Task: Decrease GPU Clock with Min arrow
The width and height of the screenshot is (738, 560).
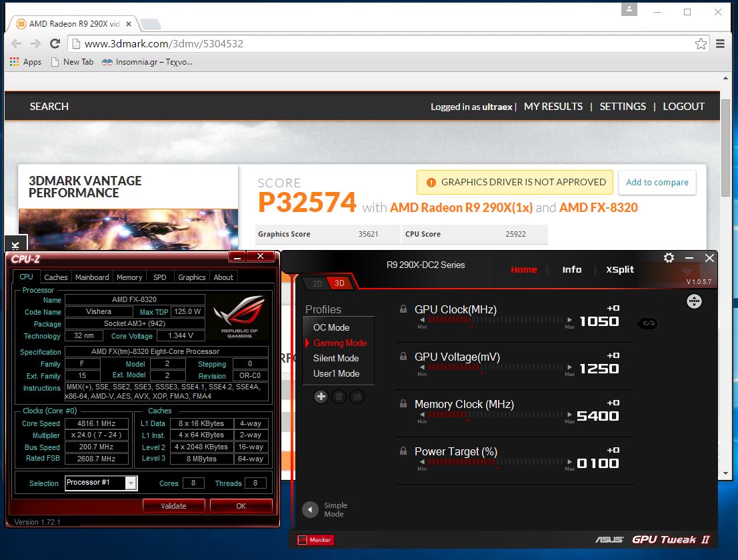Action: (x=422, y=320)
